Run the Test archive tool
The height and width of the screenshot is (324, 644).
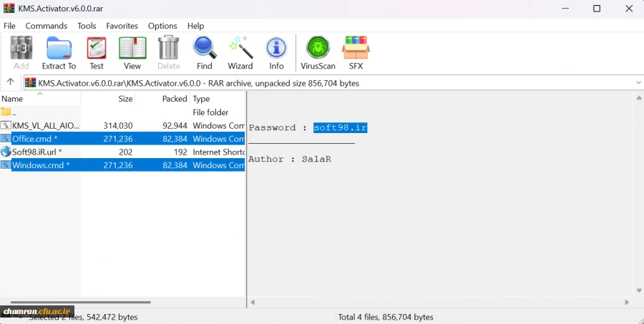(x=97, y=49)
